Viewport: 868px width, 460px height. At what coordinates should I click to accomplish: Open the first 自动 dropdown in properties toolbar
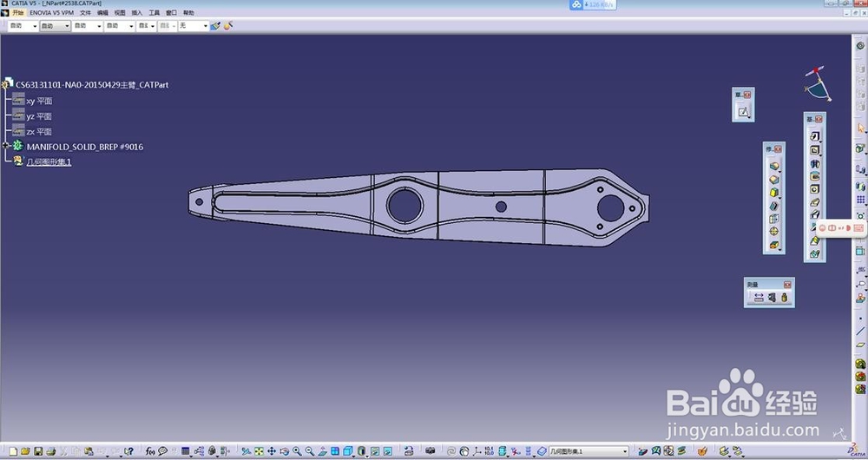tap(35, 26)
